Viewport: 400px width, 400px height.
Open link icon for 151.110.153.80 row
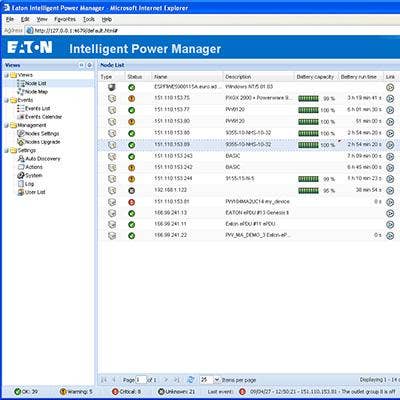point(390,122)
